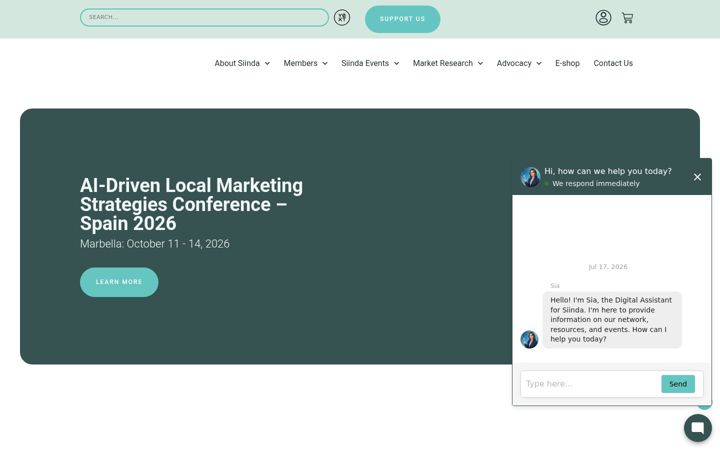Expand the Members menu chevron
The image size is (720, 450).
(325, 63)
